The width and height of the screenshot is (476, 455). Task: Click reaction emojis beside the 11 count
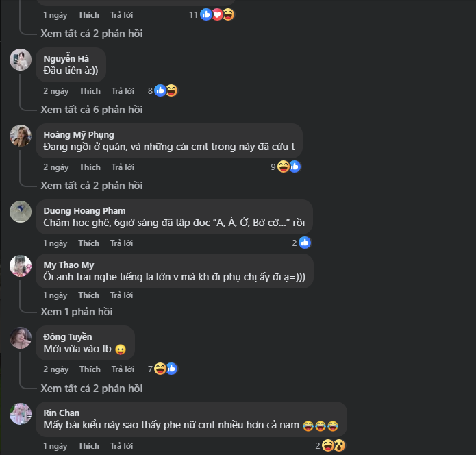pos(217,14)
